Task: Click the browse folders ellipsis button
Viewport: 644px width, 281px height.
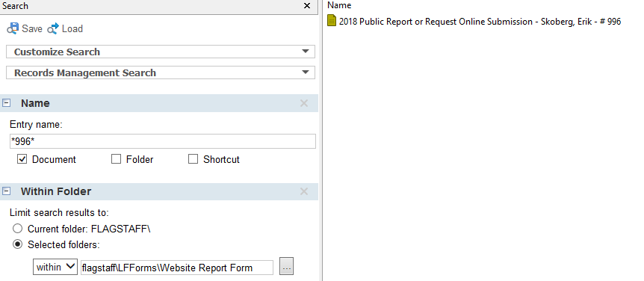Action: [286, 267]
